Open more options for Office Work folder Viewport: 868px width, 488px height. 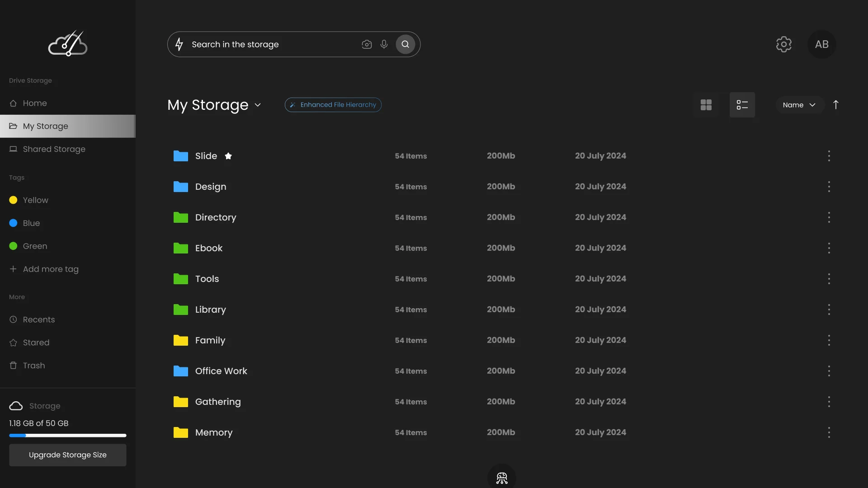pos(829,371)
